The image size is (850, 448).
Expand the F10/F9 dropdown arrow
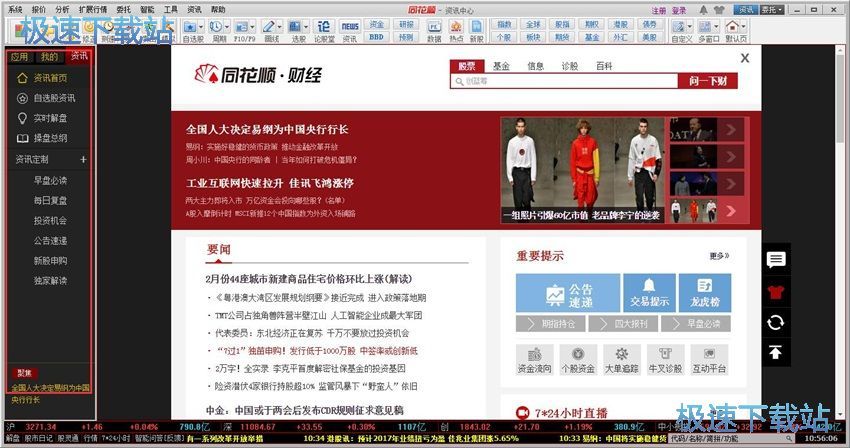pyautogui.click(x=253, y=27)
